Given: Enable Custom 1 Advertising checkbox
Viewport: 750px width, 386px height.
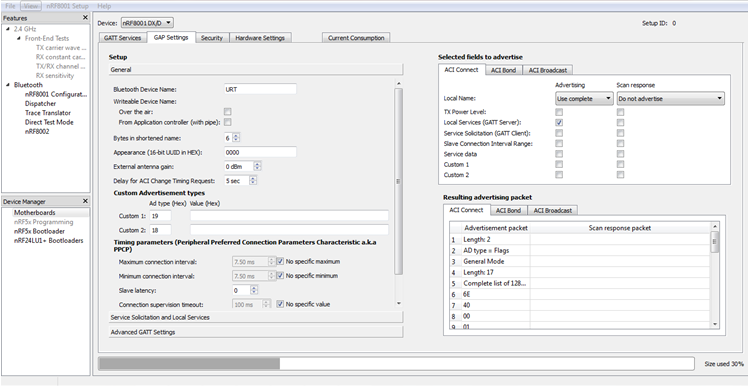Looking at the screenshot, I should tap(559, 165).
